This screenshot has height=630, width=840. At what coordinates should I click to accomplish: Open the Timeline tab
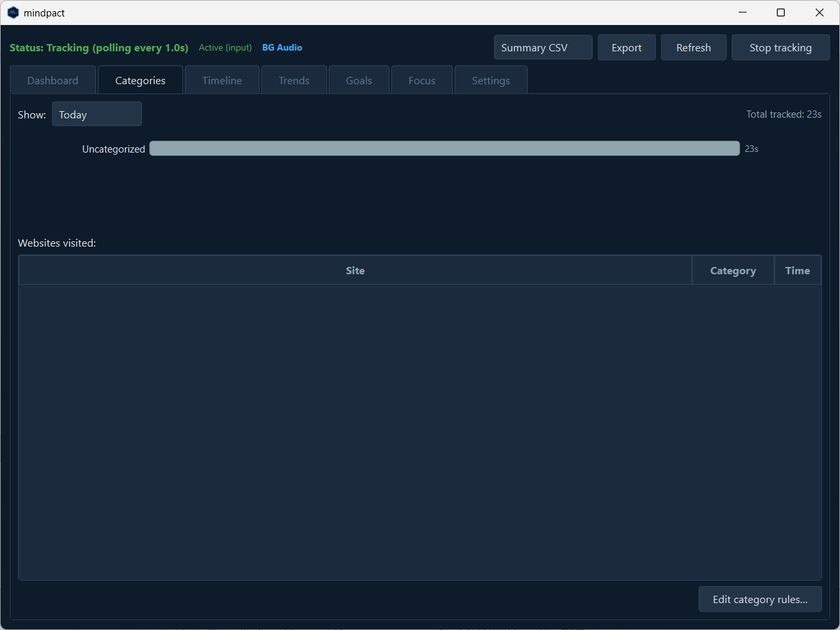(222, 80)
